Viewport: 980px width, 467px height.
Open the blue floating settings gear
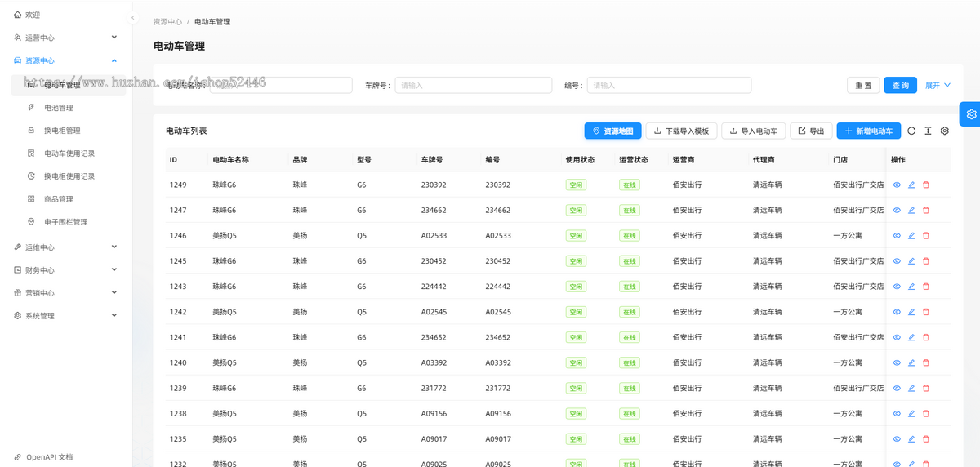970,114
